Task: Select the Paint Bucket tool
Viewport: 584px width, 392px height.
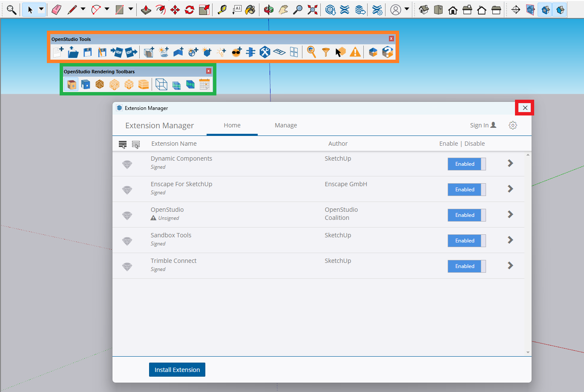Action: pos(250,9)
